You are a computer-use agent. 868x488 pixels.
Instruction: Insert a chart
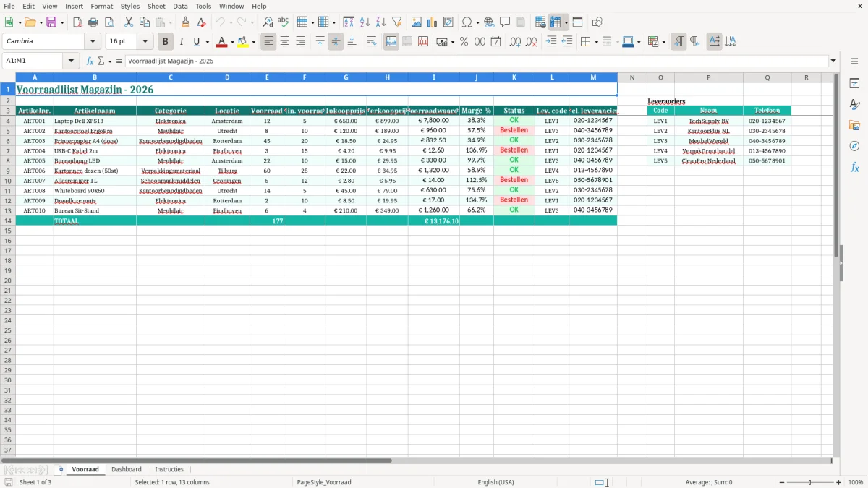(433, 22)
